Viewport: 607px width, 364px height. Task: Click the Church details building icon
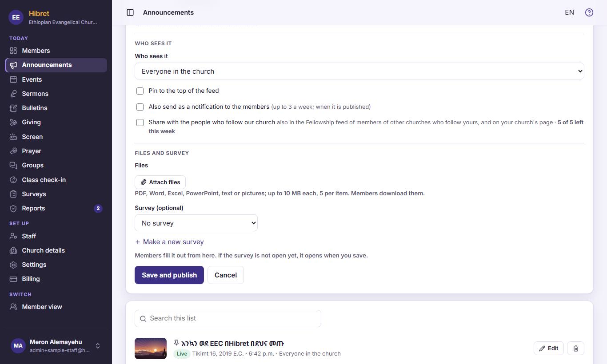(x=13, y=250)
